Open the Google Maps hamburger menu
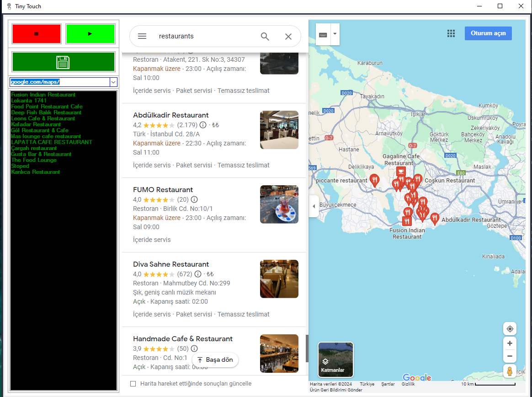This screenshot has height=397, width=532. [142, 36]
